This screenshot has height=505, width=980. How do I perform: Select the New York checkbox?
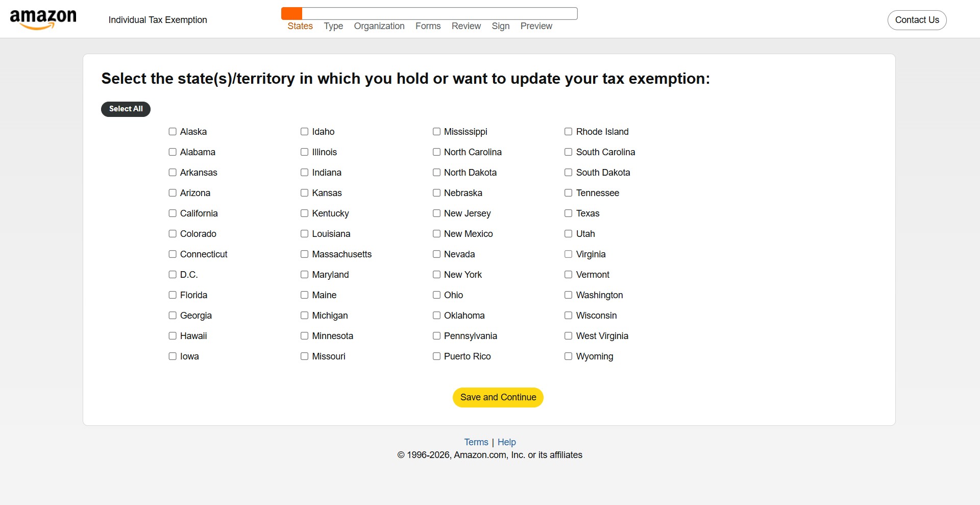(436, 274)
